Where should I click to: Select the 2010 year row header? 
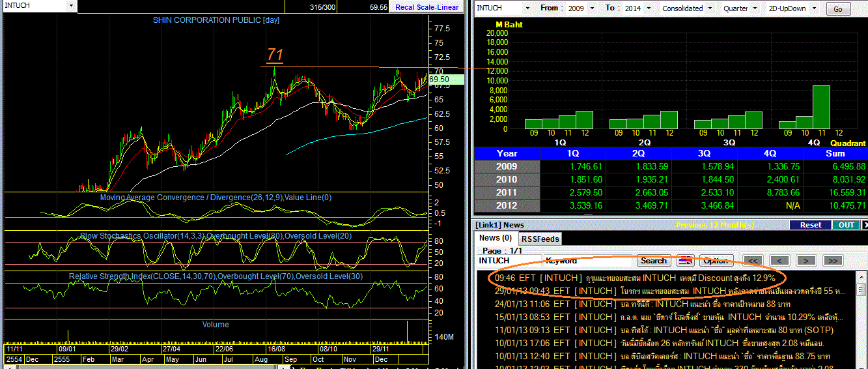point(507,179)
